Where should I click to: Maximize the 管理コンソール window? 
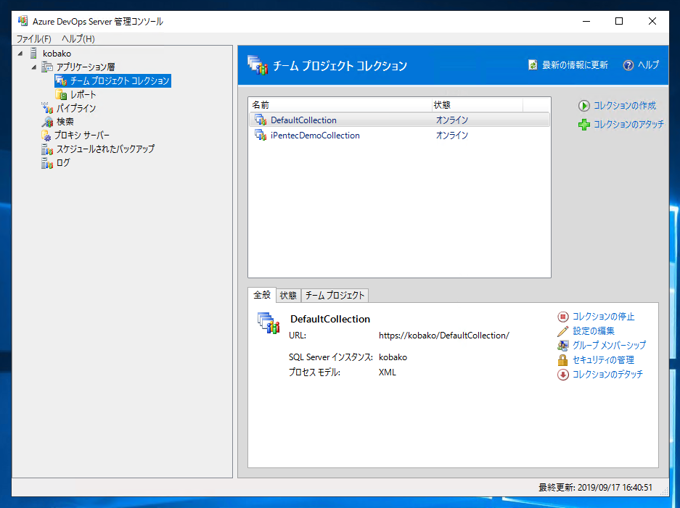pos(619,21)
